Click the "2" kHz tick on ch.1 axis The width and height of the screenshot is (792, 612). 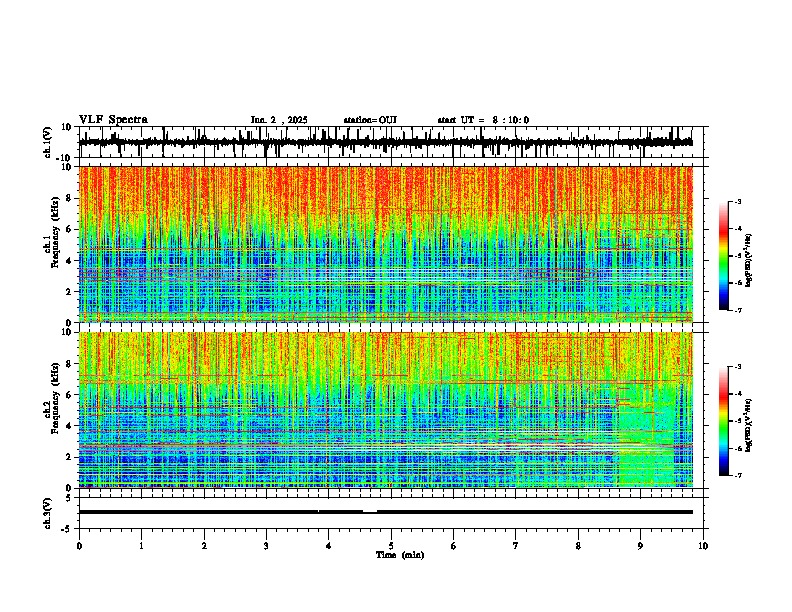tap(70, 292)
